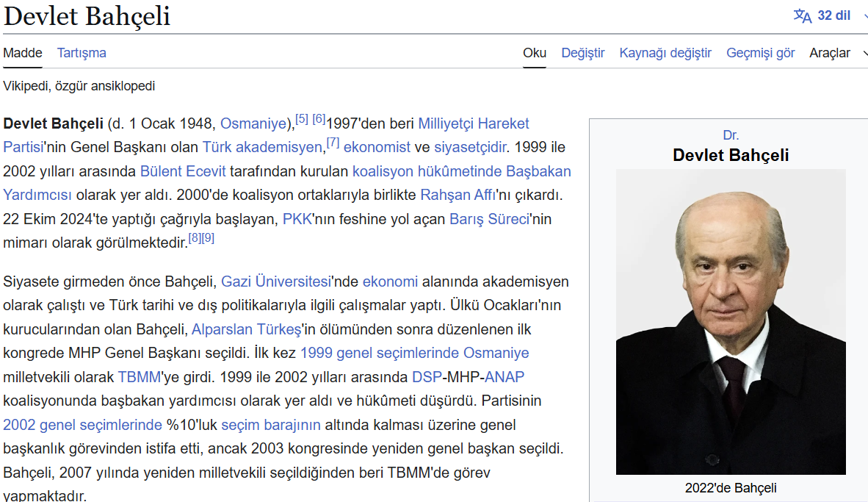Switch to the Madde tab

[x=23, y=53]
